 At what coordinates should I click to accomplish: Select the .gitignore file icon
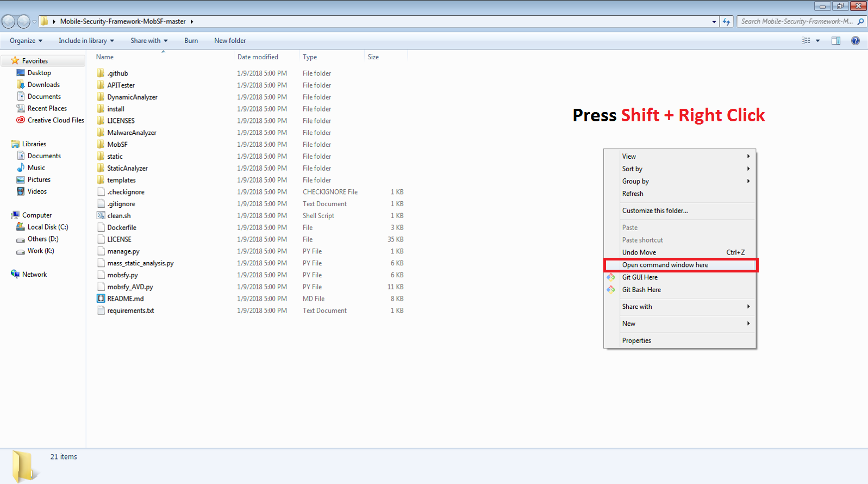click(x=101, y=203)
